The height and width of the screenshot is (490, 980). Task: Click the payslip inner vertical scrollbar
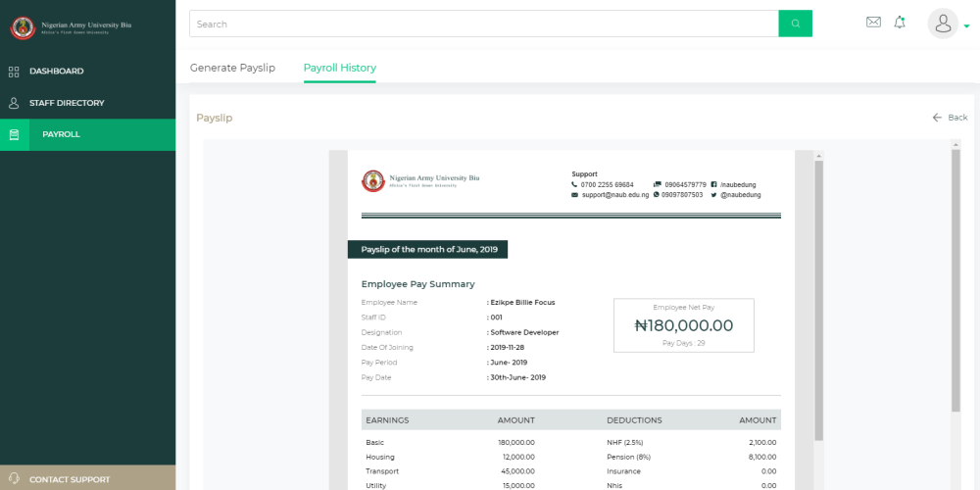[x=818, y=300]
